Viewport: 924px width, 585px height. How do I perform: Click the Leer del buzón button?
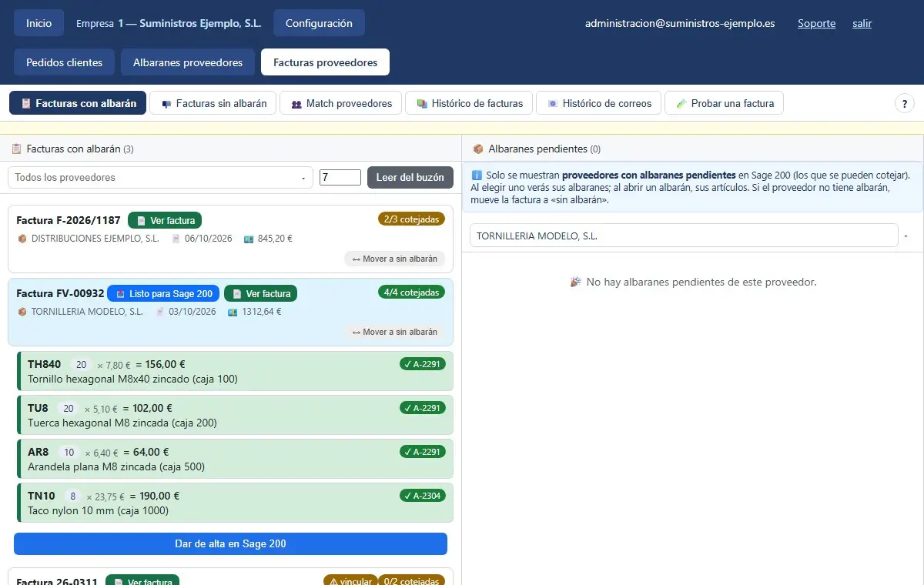[410, 177]
